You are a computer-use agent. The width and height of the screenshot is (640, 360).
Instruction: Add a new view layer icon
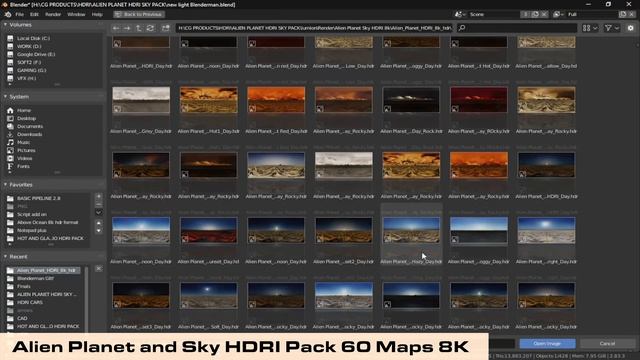(622, 14)
